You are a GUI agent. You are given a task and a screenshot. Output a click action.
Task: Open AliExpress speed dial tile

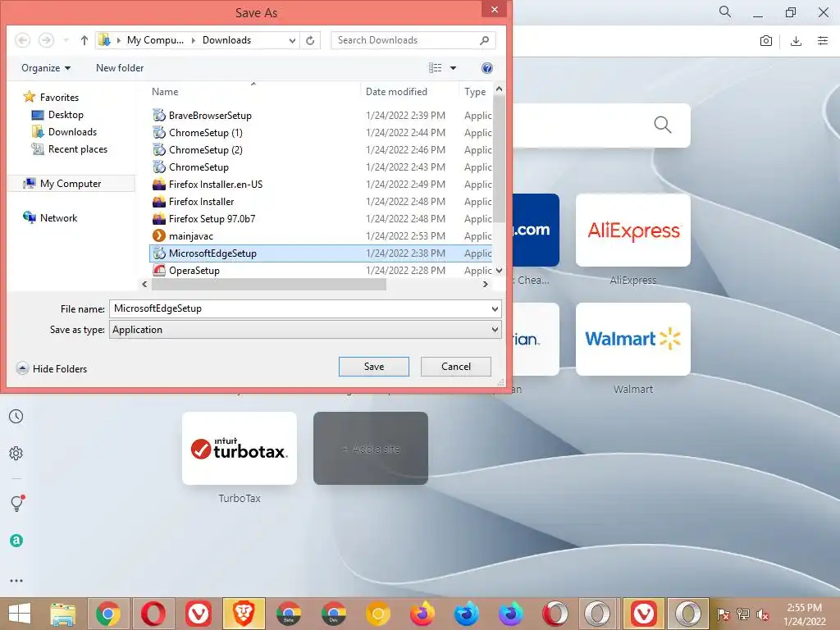pyautogui.click(x=632, y=230)
